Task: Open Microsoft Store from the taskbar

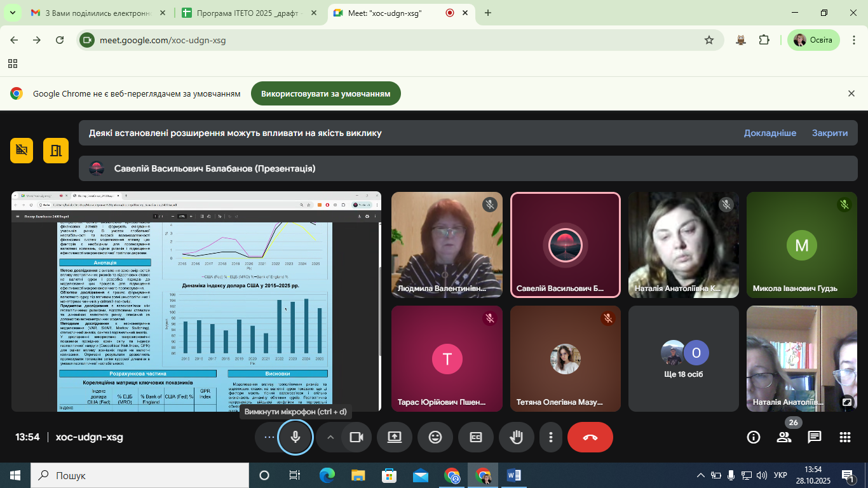Action: (x=390, y=475)
